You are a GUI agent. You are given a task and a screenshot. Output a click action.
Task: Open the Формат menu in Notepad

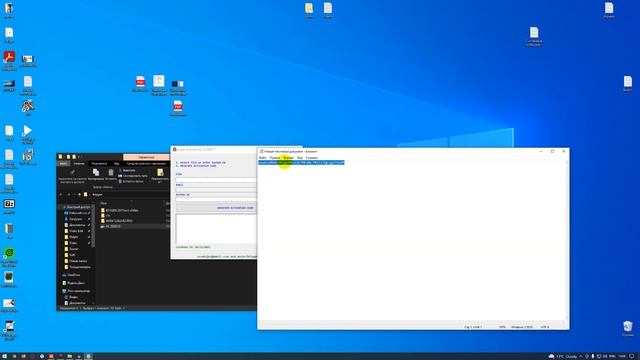click(x=288, y=158)
